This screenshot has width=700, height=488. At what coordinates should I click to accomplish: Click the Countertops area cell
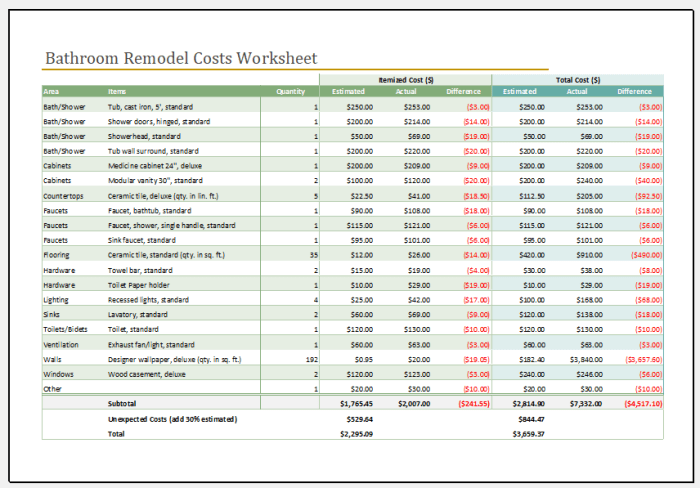[x=61, y=196]
